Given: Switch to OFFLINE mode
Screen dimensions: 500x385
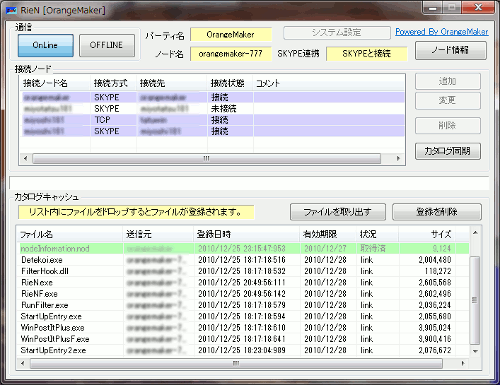Looking at the screenshot, I should (x=107, y=45).
